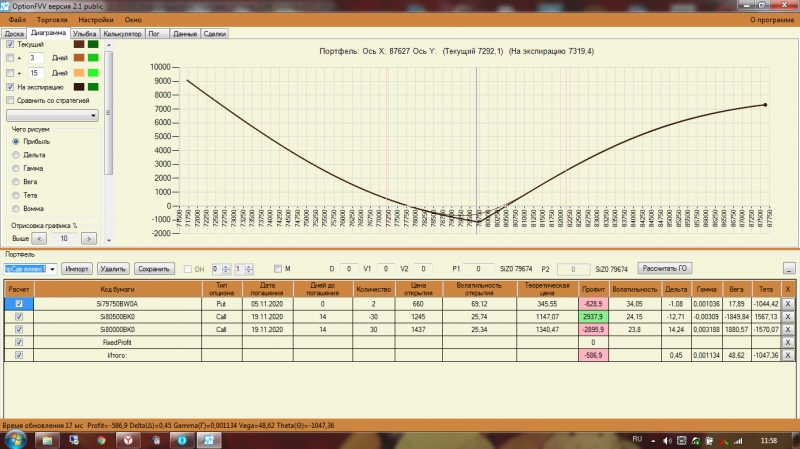Switch to the 'Данные' tab
The height and width of the screenshot is (449, 800).
tap(185, 34)
